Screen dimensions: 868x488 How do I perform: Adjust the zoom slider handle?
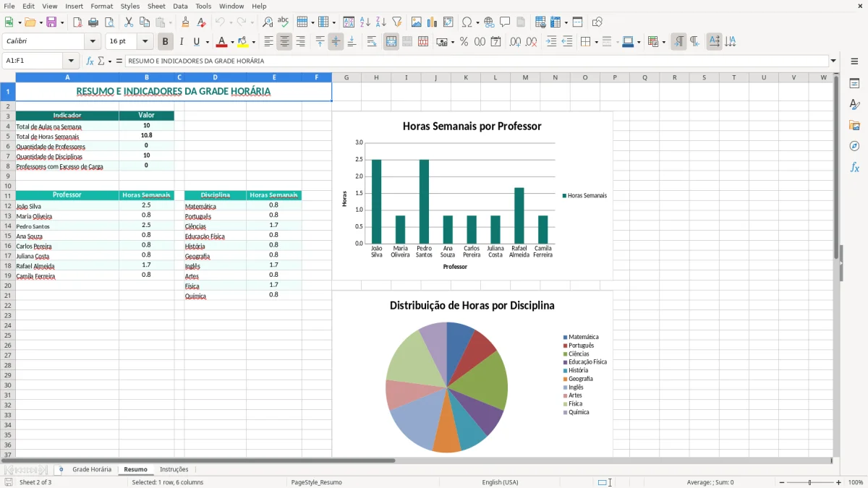[x=810, y=482]
